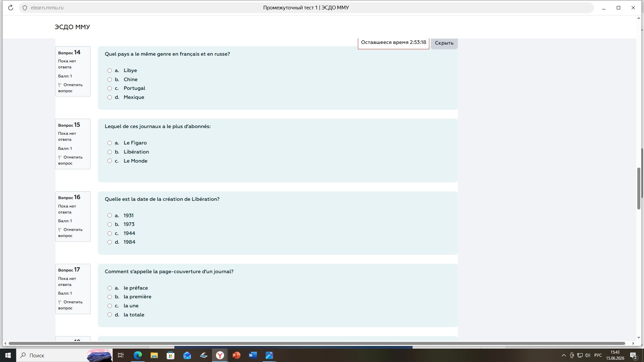Image resolution: width=644 pixels, height=362 pixels.
Task: Select answer Mexique for question 14
Action: coord(110,98)
